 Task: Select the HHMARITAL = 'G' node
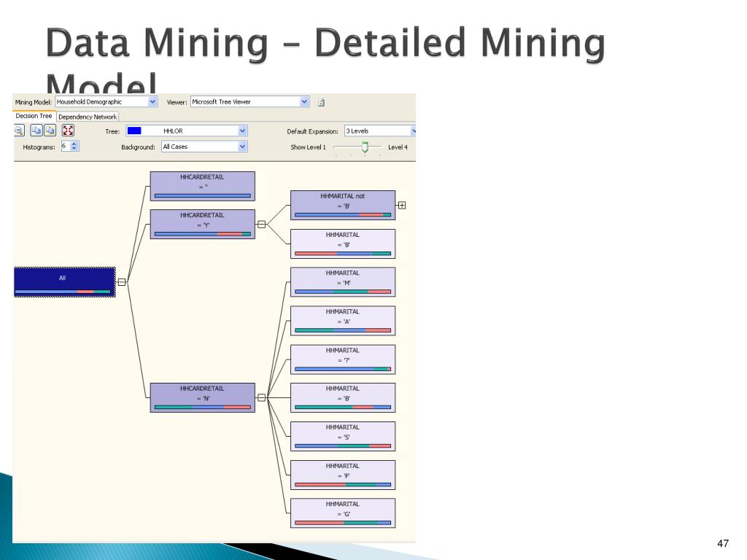point(343,513)
